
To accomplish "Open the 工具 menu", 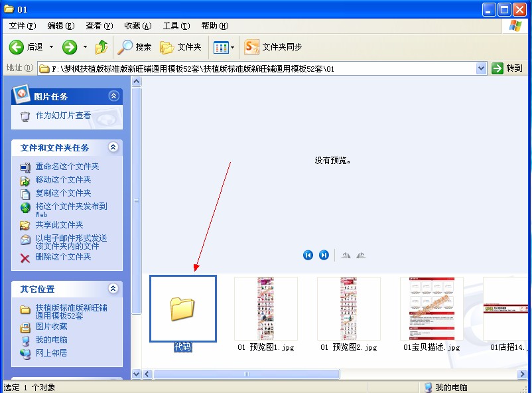I will [x=176, y=25].
